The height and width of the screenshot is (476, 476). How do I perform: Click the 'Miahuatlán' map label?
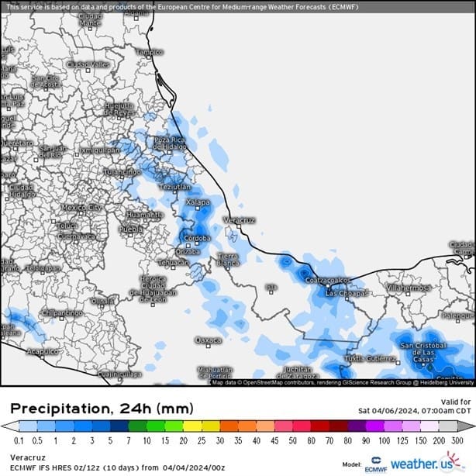(x=215, y=370)
